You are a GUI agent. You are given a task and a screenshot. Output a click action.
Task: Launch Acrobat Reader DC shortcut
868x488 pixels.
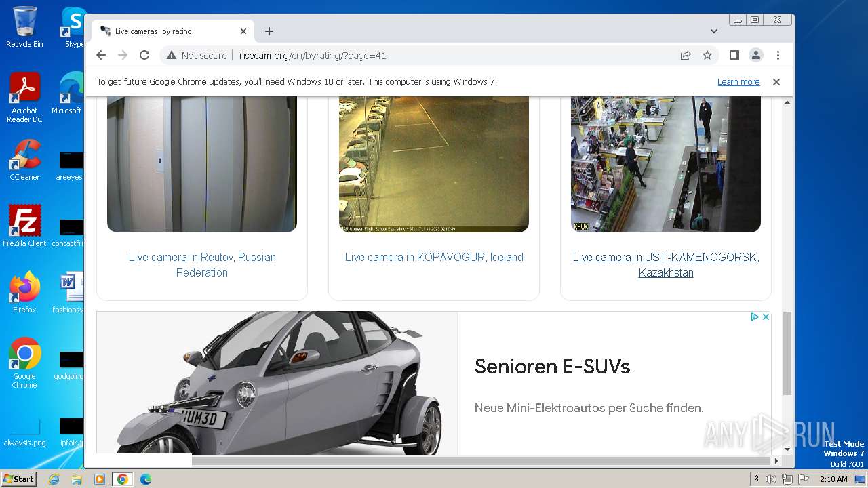pyautogui.click(x=24, y=98)
